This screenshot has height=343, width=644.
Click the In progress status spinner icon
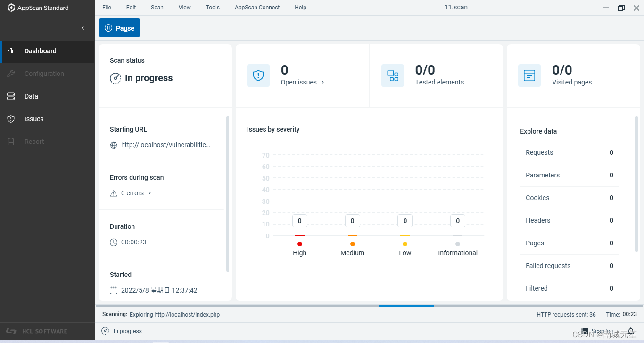point(116,78)
